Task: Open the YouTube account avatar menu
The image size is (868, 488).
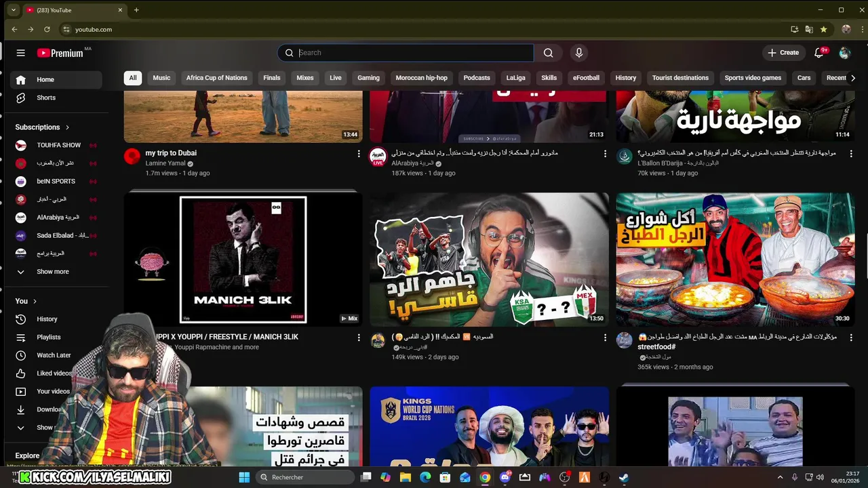Action: click(x=844, y=53)
